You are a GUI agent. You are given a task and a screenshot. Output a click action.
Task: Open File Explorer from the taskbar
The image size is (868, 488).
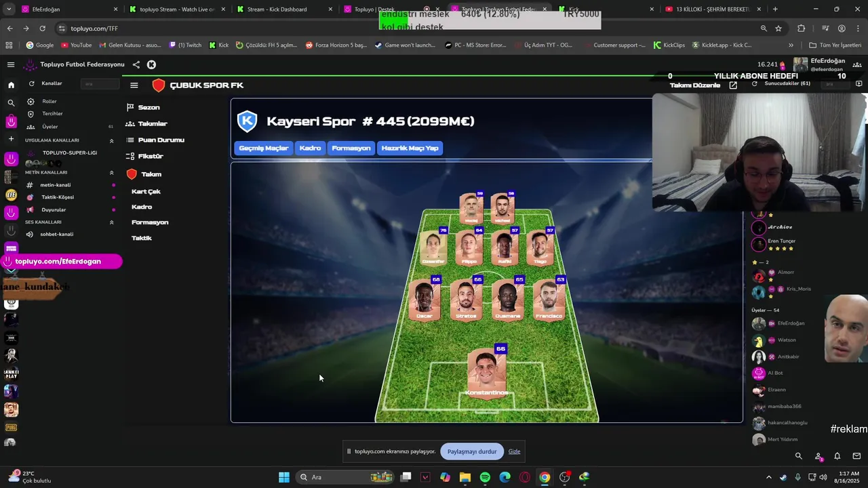[465, 477]
